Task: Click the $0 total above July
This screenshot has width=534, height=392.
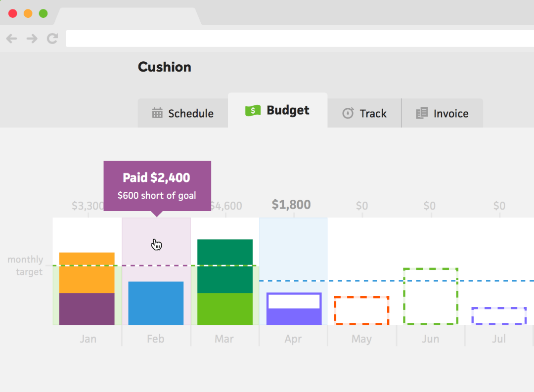Action: 499,206
